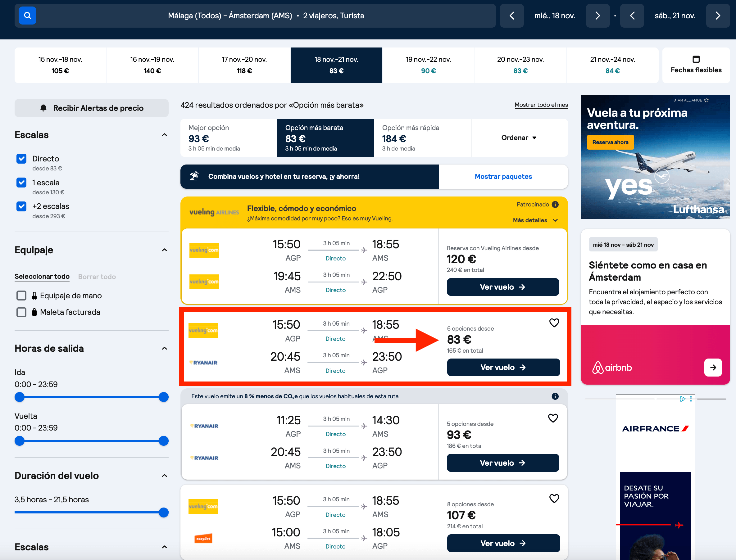Click Ver vuelo for the 83 € result

tap(504, 367)
